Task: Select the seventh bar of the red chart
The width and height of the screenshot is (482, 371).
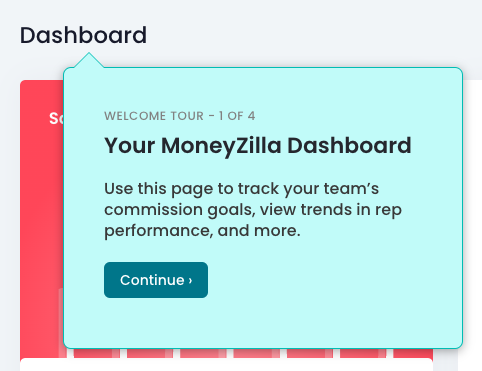Action: (363, 353)
